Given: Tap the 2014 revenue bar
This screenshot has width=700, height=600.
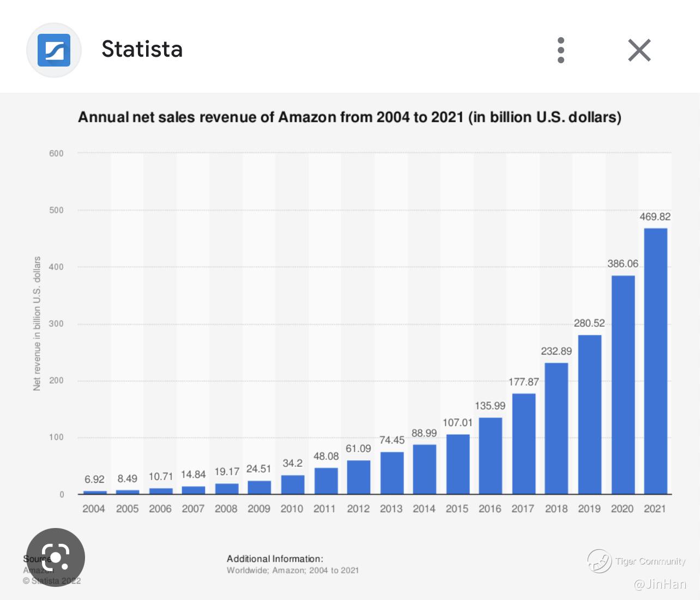Looking at the screenshot, I should tap(424, 469).
